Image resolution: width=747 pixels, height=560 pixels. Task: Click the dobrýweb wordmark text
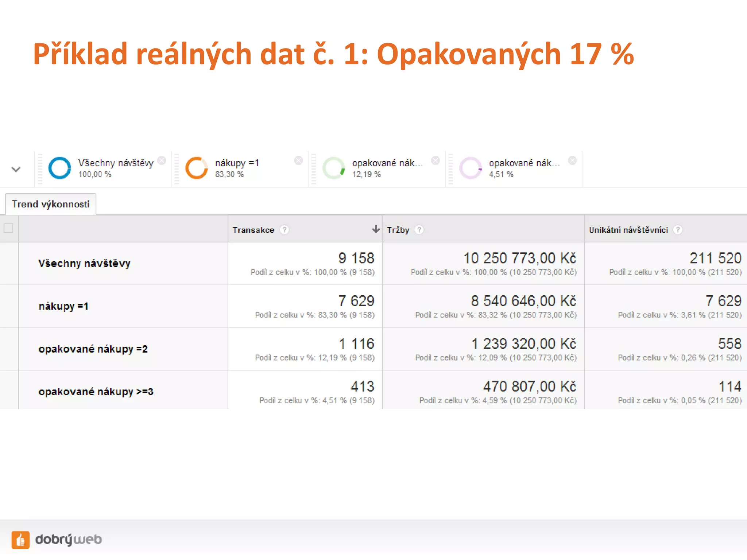(x=69, y=540)
